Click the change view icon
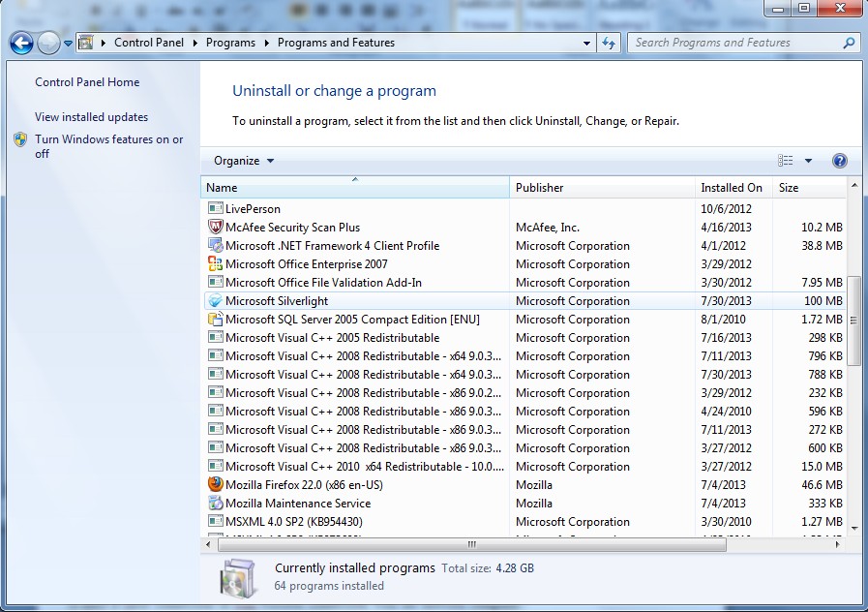The height and width of the screenshot is (612, 868). (786, 161)
